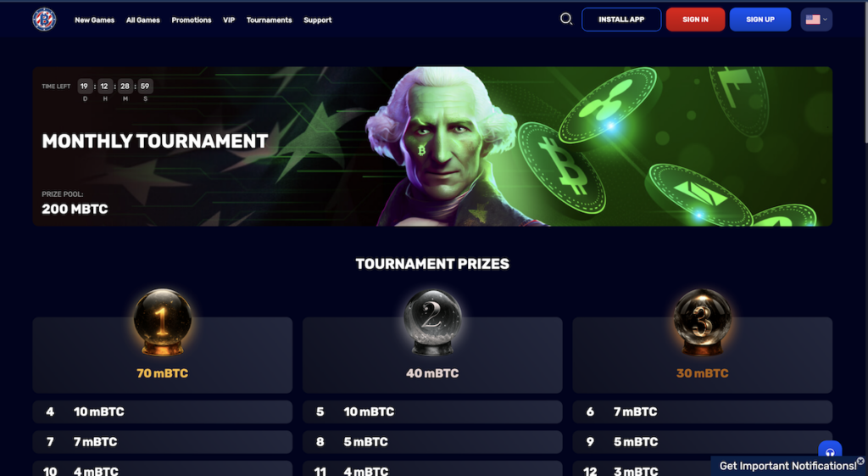Click the Install App button
Screen dimensions: 868x476
(621, 20)
